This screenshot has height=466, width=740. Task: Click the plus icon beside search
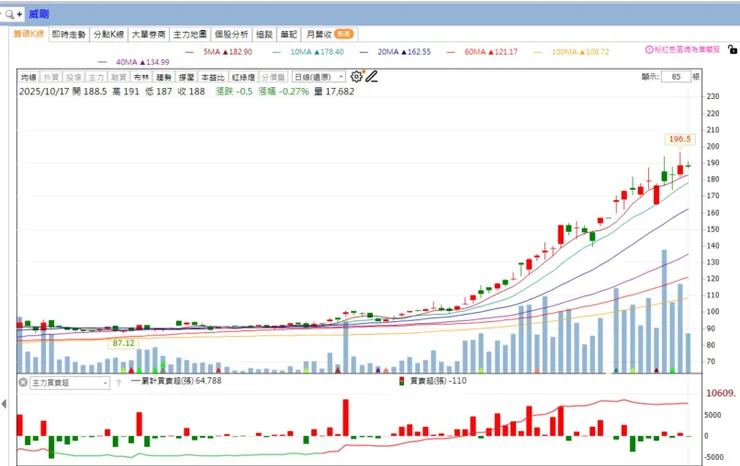pos(19,14)
